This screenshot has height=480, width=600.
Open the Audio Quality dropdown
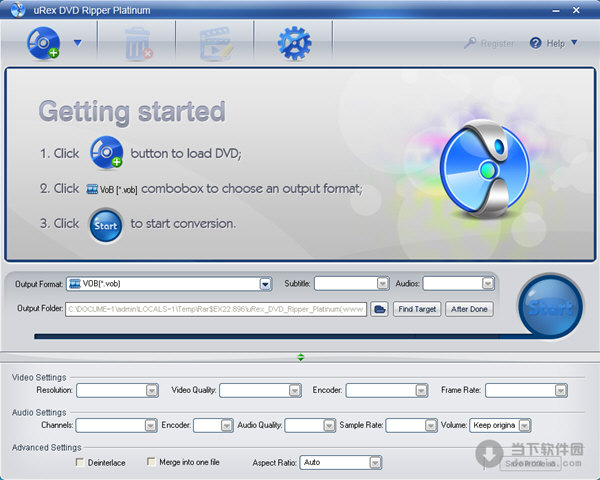310,425
